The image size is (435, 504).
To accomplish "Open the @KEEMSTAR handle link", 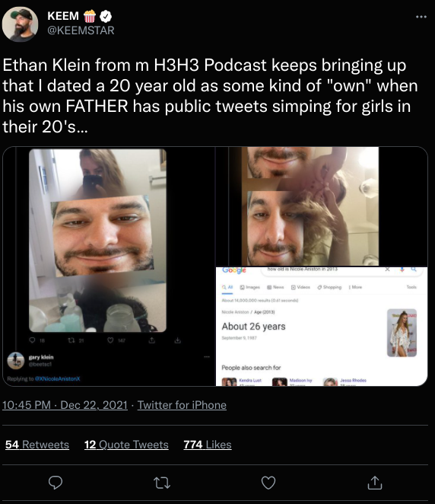I will click(81, 30).
